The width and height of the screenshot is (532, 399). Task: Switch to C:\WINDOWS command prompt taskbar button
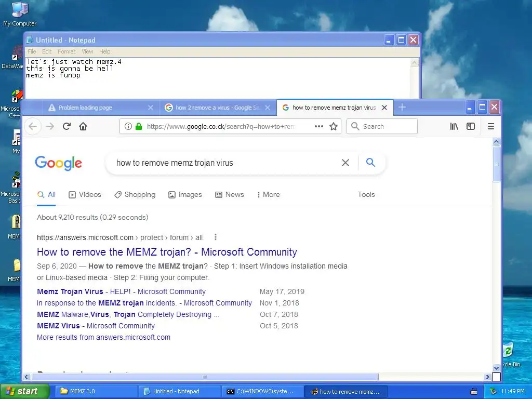click(x=262, y=391)
